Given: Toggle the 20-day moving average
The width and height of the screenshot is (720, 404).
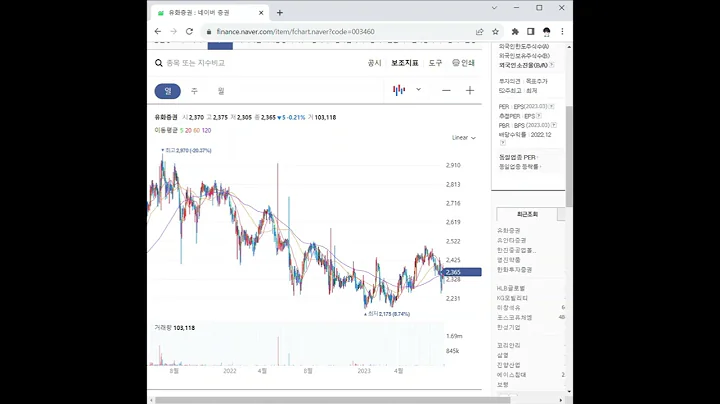Looking at the screenshot, I should tap(188, 130).
